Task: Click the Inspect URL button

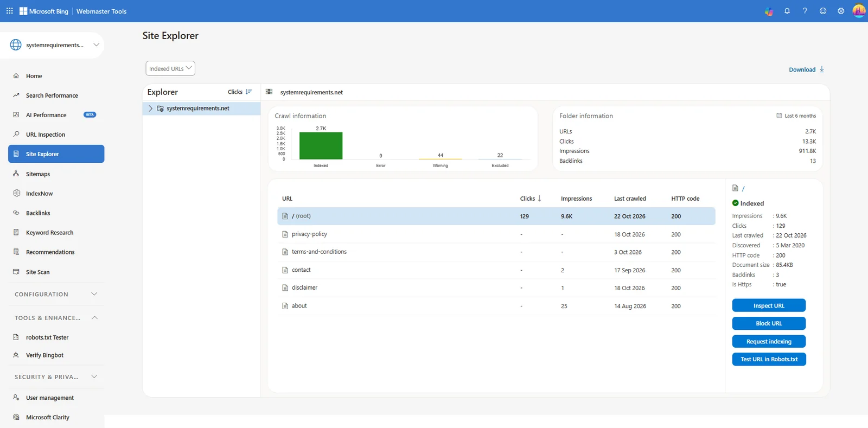Action: tap(769, 305)
